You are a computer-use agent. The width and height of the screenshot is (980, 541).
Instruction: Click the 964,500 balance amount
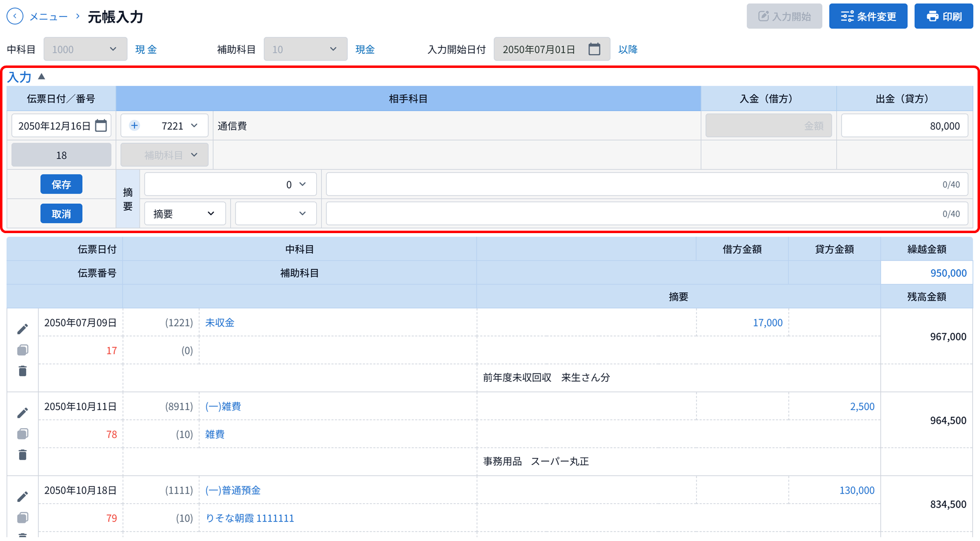point(948,420)
